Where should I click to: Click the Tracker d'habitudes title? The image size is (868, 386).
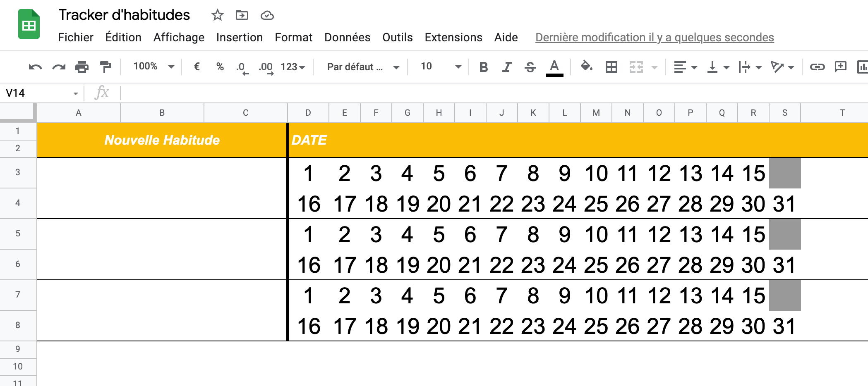[x=124, y=15]
